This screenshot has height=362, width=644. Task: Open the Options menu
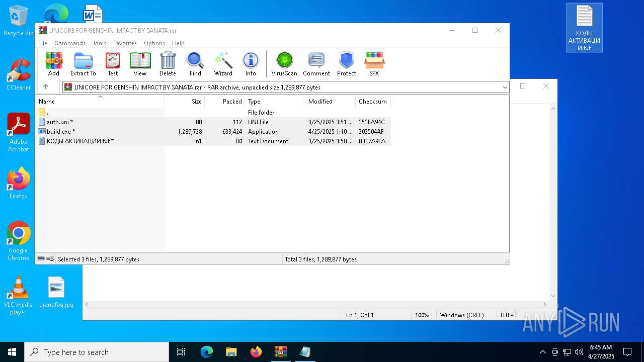point(154,43)
